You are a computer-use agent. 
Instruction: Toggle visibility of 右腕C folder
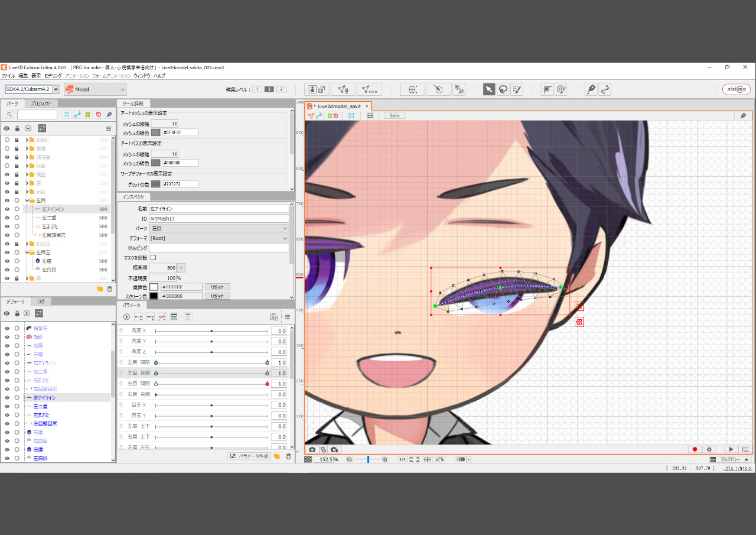point(7,140)
